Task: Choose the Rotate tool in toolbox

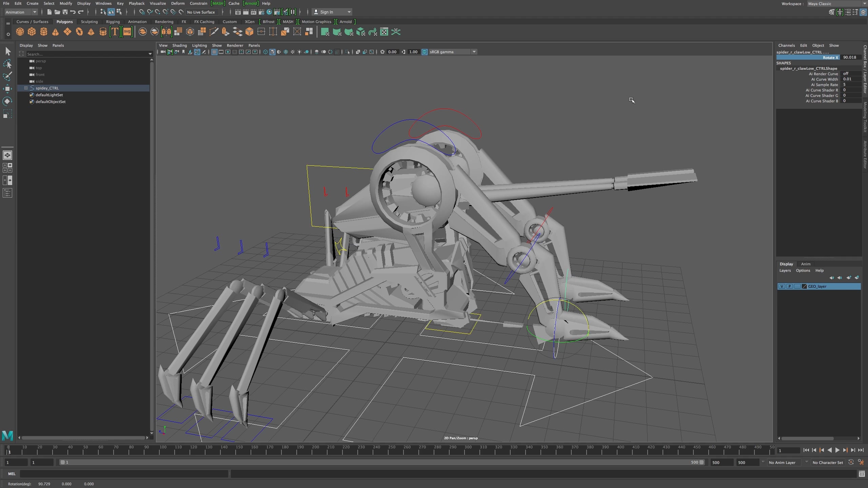Action: point(7,101)
